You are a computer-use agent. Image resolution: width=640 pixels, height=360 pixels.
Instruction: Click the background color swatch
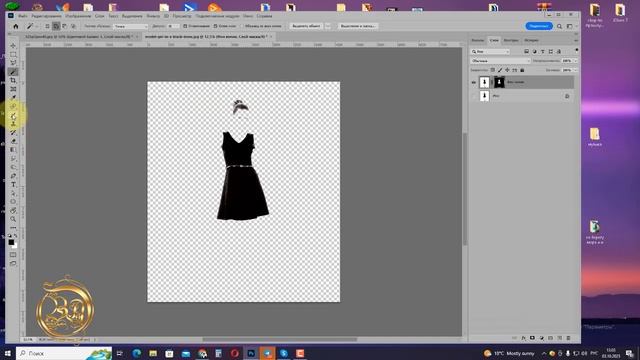15,246
